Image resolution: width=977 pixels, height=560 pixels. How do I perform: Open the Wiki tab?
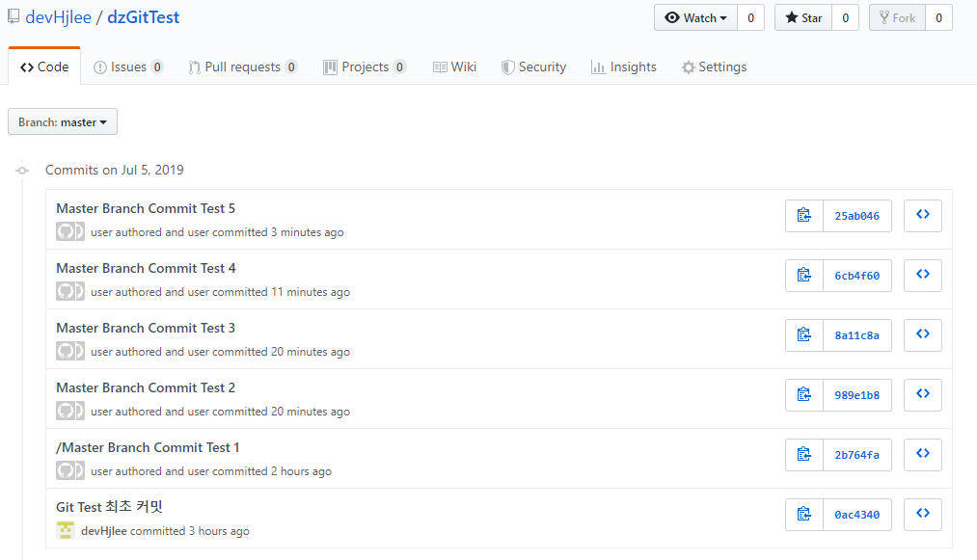pos(455,67)
